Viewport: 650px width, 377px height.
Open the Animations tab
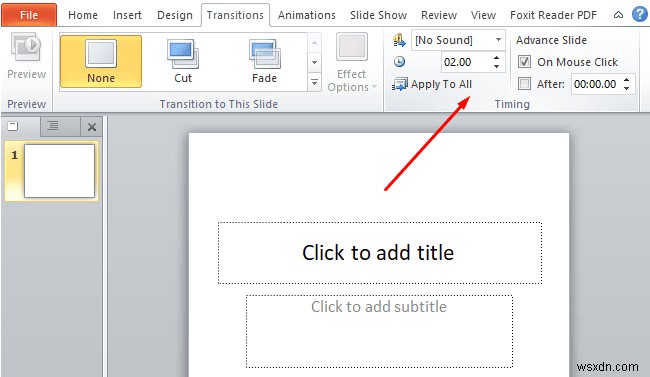[307, 15]
